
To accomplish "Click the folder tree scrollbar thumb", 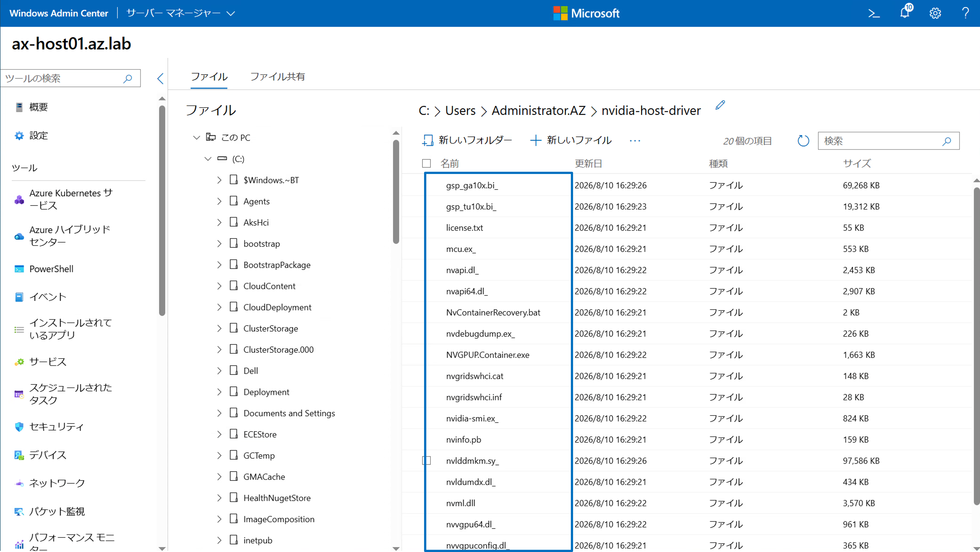I will tap(396, 192).
